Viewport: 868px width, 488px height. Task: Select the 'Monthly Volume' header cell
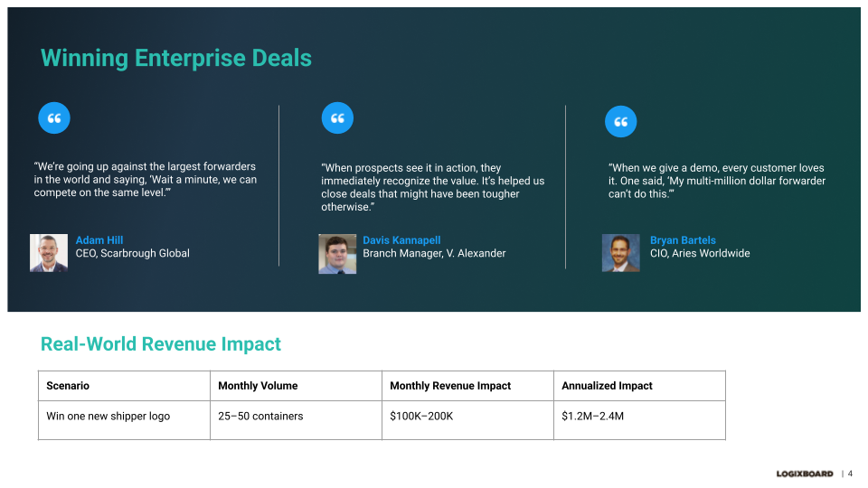coord(297,386)
